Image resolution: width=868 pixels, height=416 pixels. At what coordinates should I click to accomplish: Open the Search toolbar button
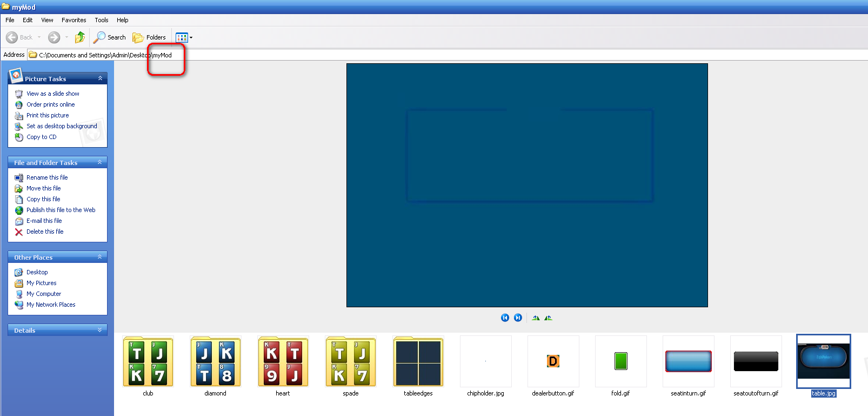110,37
